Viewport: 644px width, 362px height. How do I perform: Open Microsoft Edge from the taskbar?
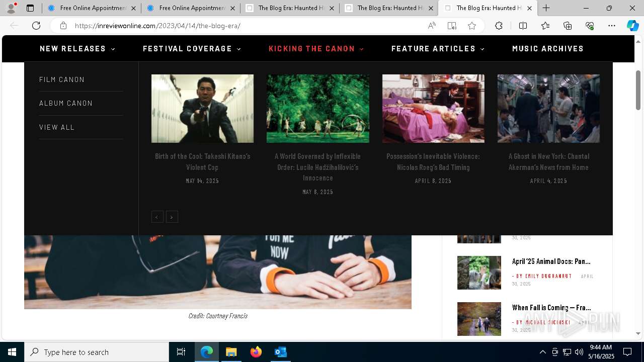[x=207, y=352]
